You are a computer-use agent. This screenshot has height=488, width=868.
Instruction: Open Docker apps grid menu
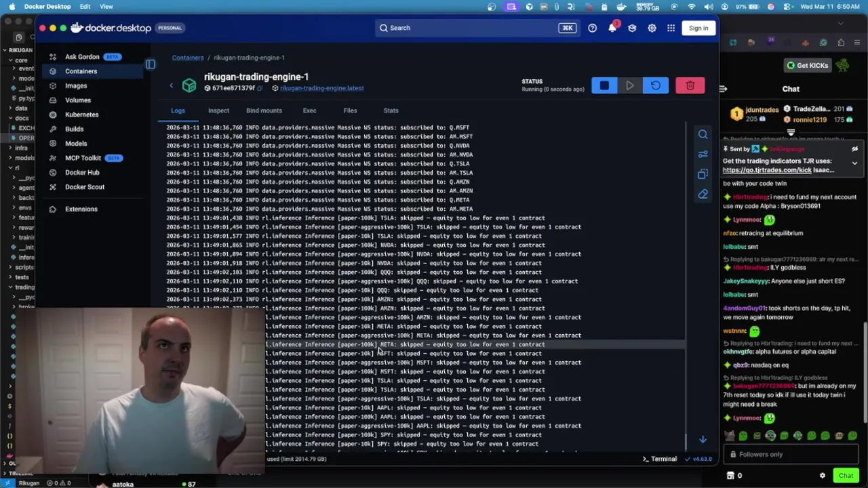(671, 28)
